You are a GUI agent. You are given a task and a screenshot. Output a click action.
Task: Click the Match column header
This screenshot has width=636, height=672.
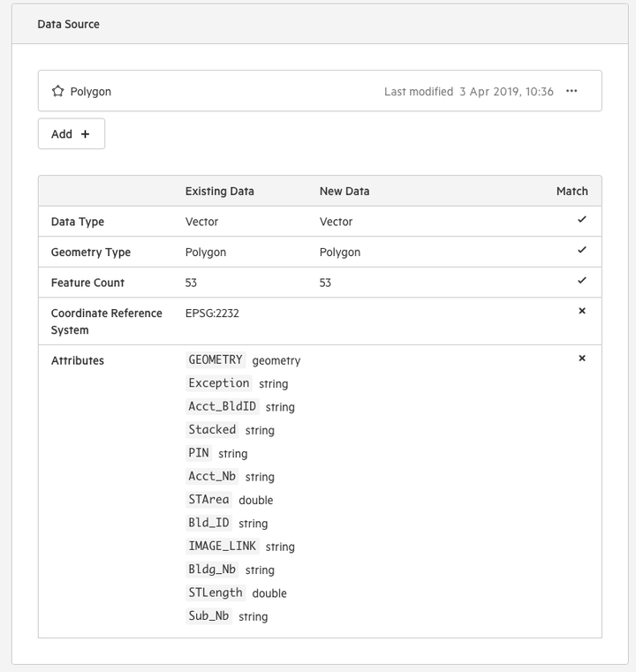[x=572, y=191]
